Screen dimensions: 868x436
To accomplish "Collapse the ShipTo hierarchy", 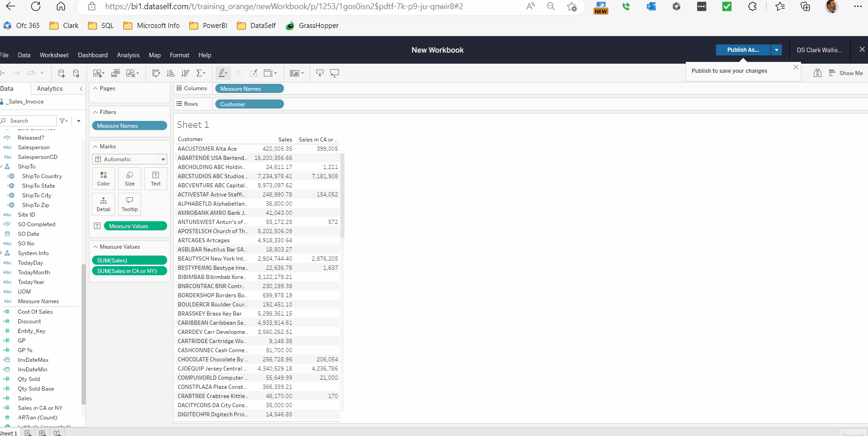I will tap(2, 167).
